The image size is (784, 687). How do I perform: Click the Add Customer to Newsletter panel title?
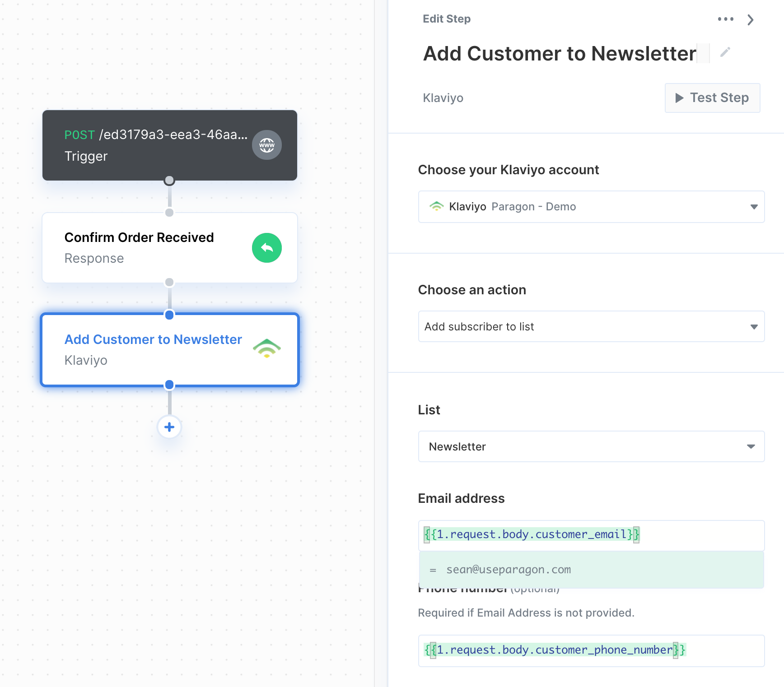pos(560,53)
